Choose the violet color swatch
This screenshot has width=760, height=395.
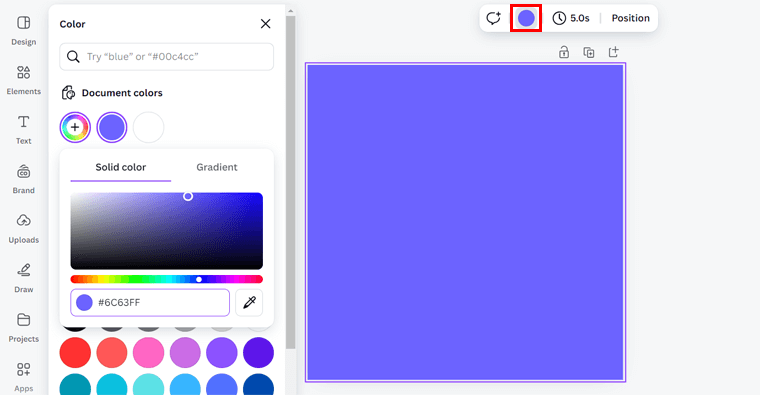pyautogui.click(x=222, y=352)
